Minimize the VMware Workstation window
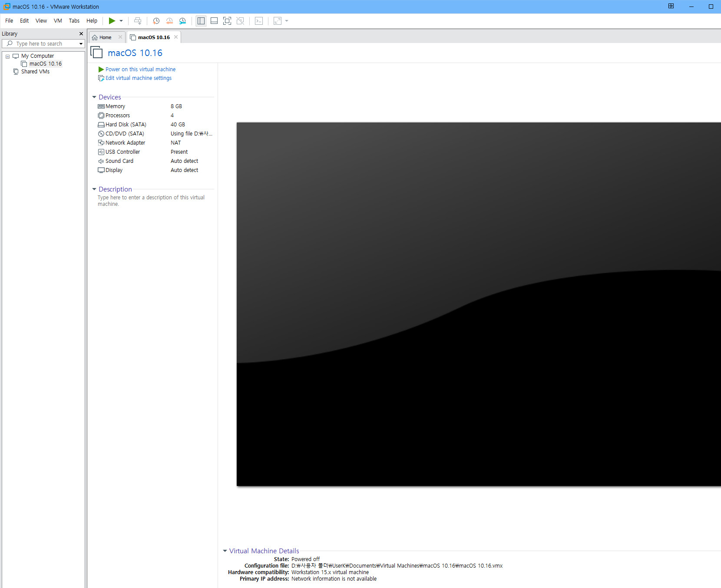Viewport: 721px width, 588px height. (691, 7)
